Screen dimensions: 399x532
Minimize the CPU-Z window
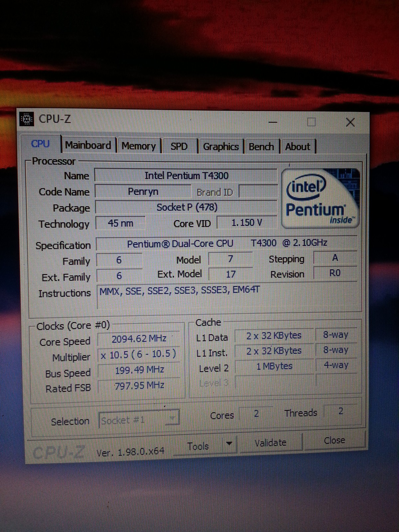pyautogui.click(x=273, y=122)
